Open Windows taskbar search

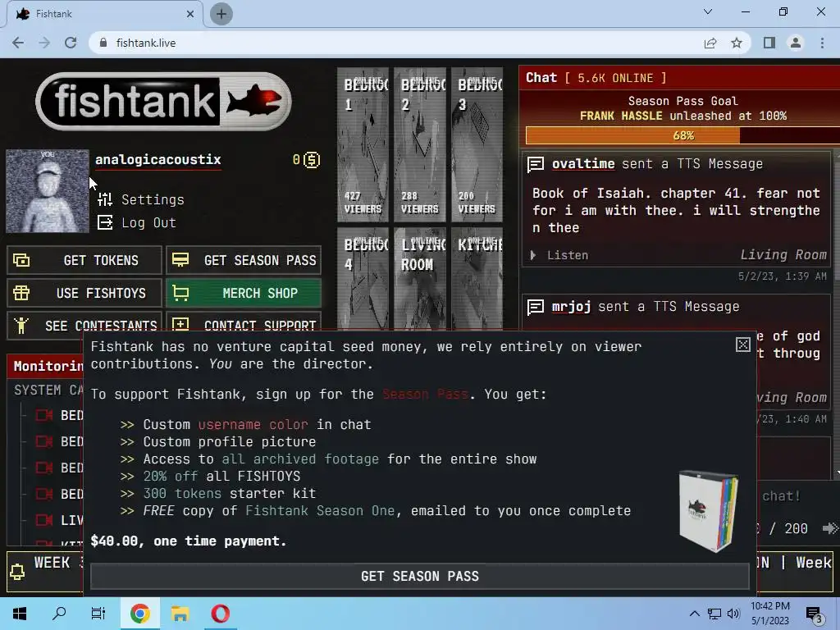tap(59, 614)
